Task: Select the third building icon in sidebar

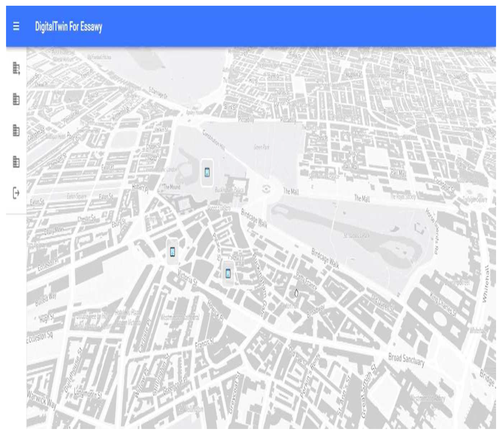Action: [x=16, y=130]
